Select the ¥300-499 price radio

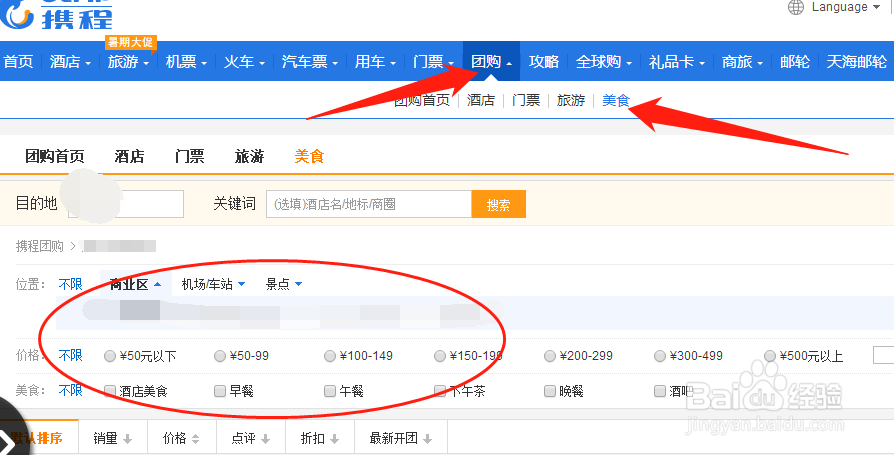[x=660, y=356]
